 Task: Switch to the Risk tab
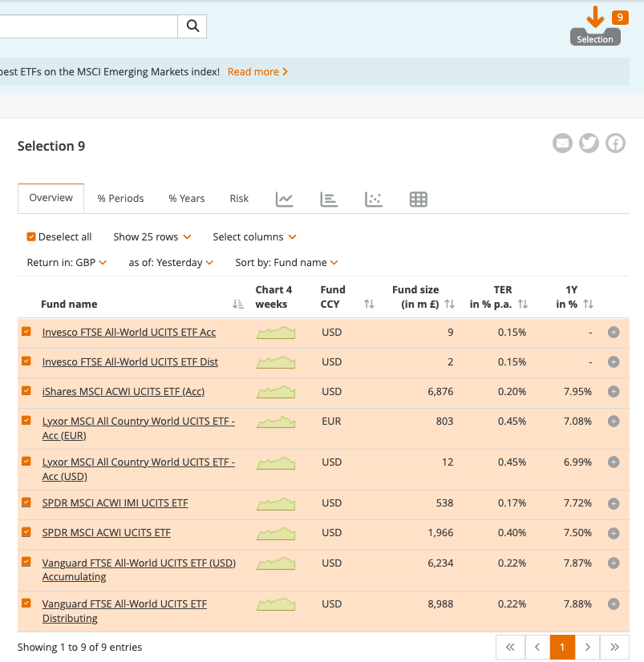coord(239,199)
